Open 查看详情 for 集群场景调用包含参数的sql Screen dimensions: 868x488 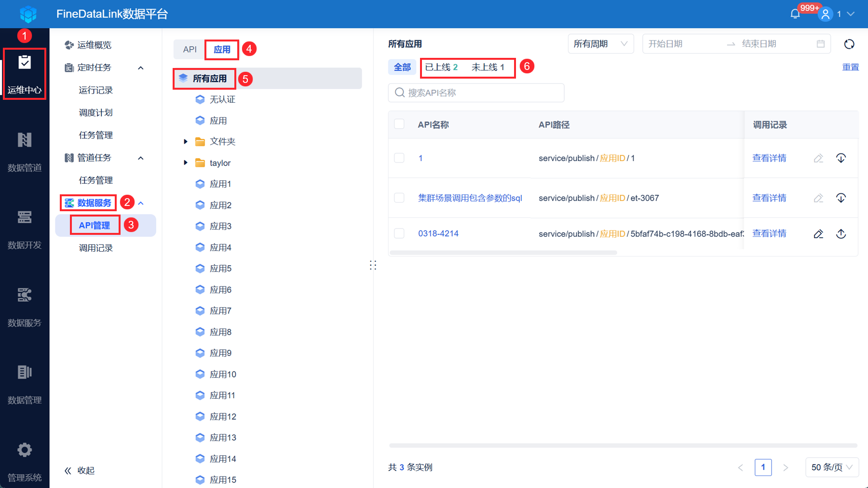[769, 198]
